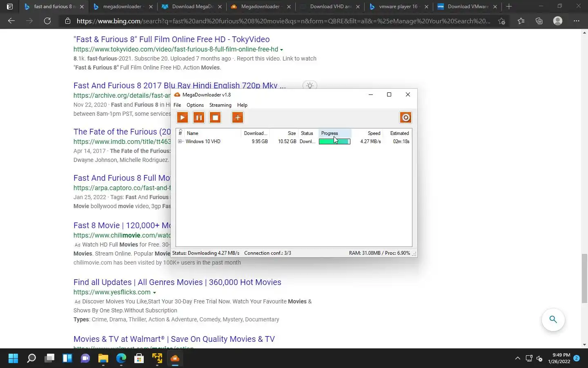Open File Explorer from the taskbar
The width and height of the screenshot is (588, 368).
coord(103,359)
